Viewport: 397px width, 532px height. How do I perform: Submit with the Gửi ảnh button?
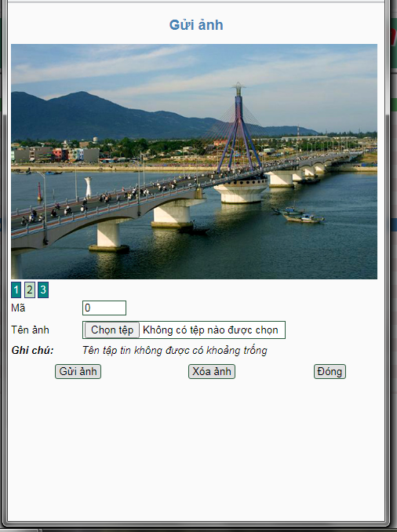78,371
